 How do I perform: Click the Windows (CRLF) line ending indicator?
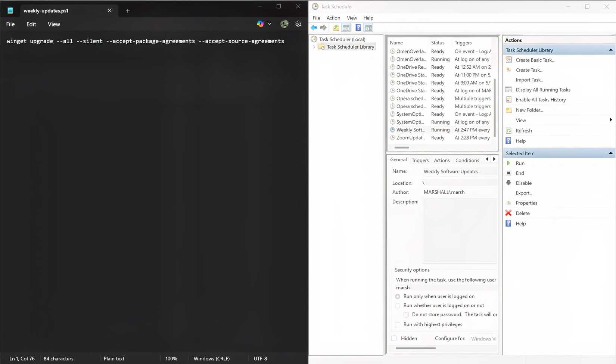point(212,358)
